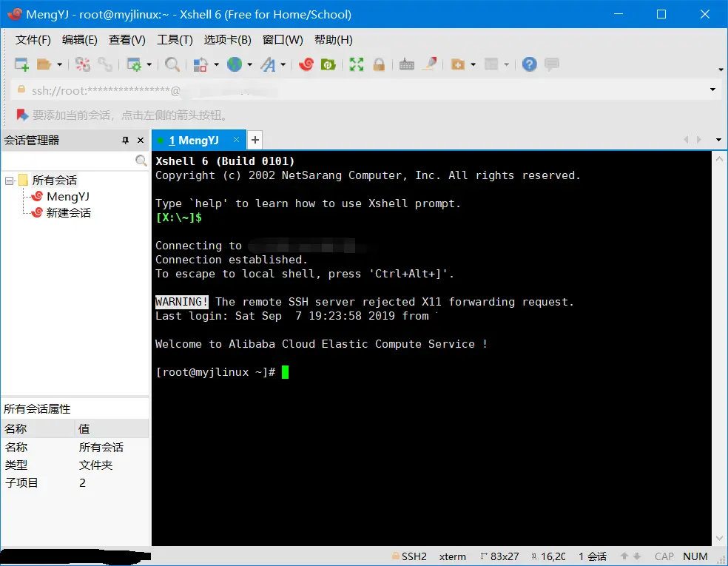Expand the dropdown next to Properties icon

[149, 64]
